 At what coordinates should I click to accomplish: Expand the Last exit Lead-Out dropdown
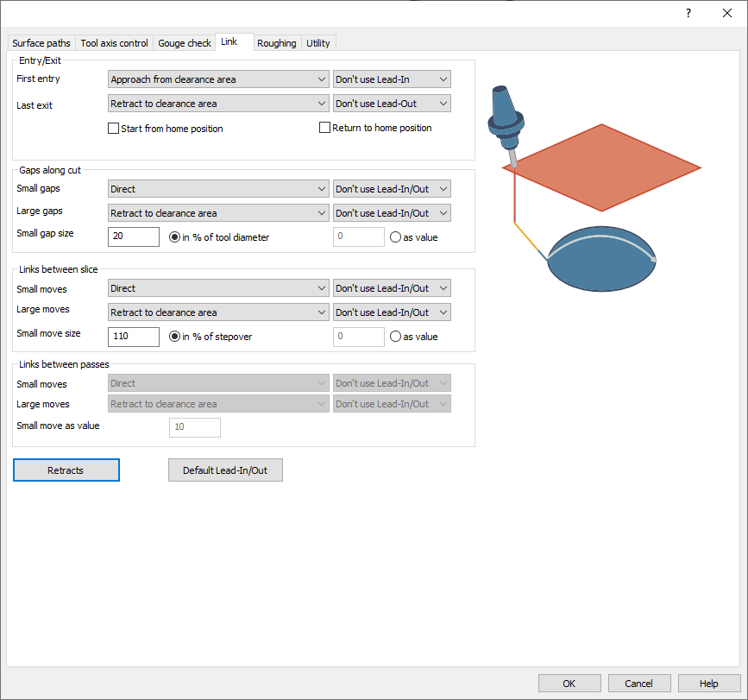point(392,104)
